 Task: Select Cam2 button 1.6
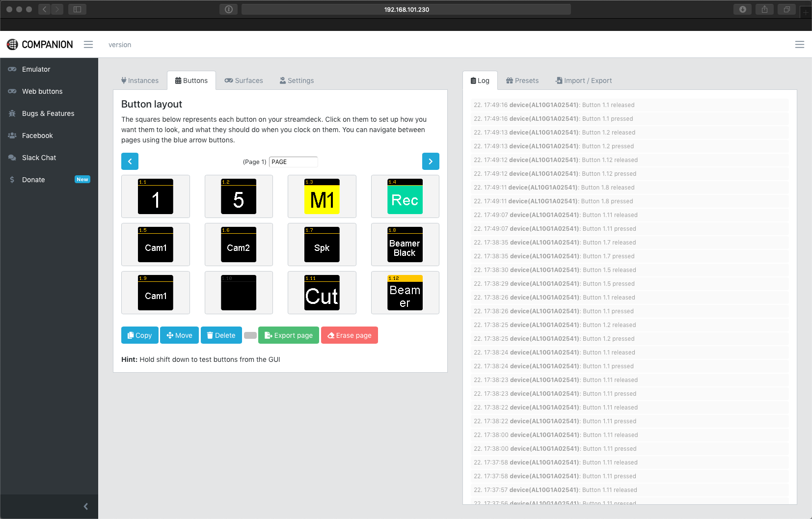(x=239, y=245)
